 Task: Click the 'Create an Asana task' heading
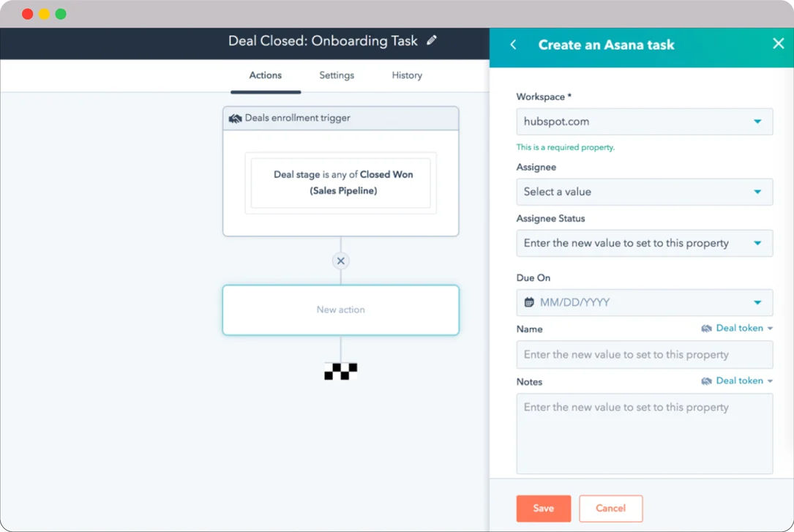[x=606, y=45]
